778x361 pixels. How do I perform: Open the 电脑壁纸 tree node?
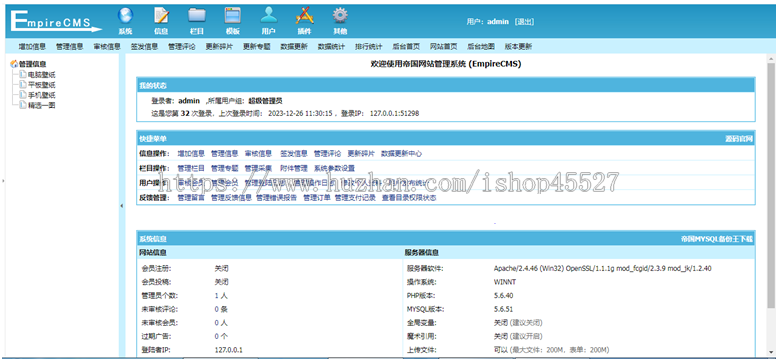click(42, 74)
